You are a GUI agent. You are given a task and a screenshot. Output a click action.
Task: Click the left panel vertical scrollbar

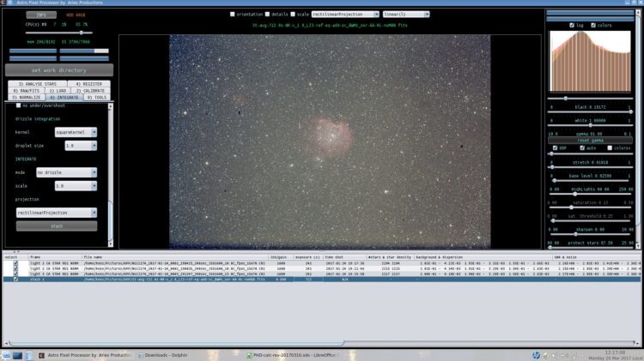pos(110,175)
